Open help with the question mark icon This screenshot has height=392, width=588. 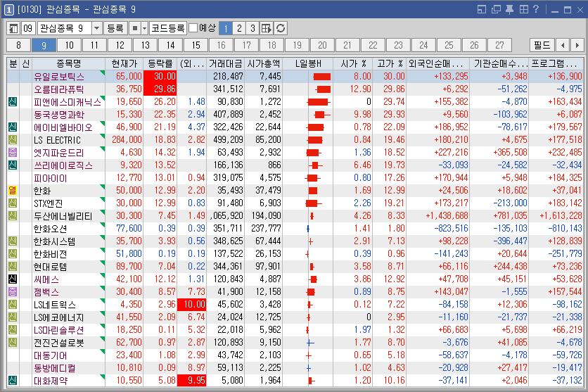tap(536, 9)
